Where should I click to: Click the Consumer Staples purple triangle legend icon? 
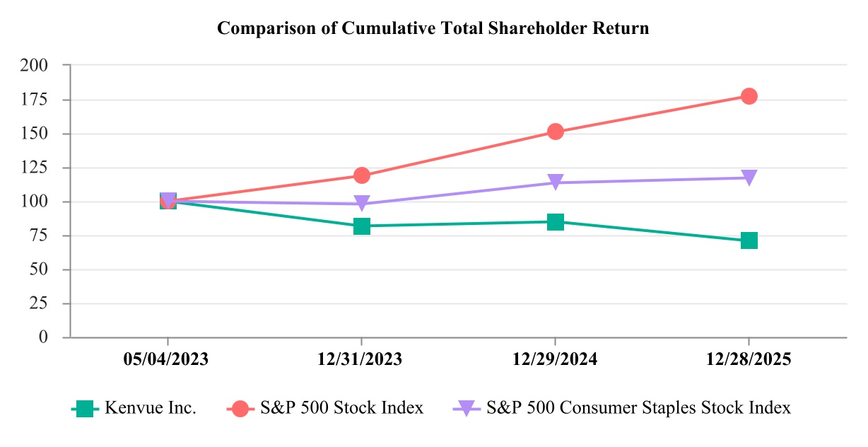(466, 409)
